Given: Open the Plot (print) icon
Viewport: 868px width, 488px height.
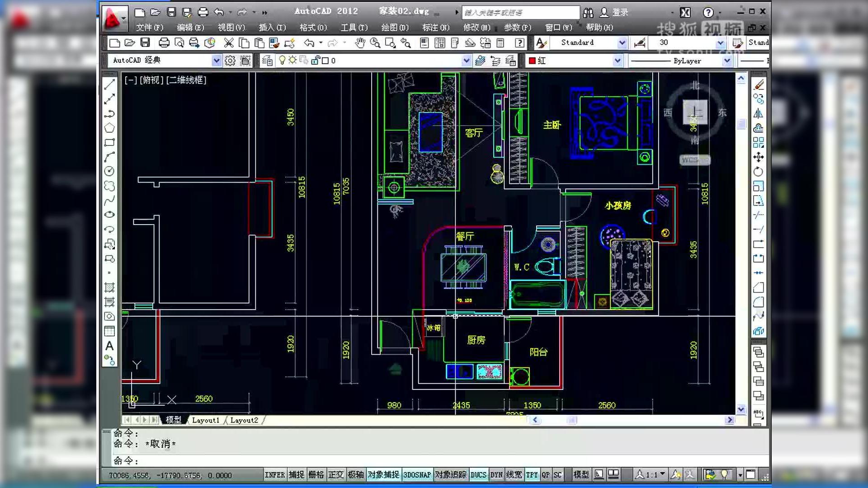Looking at the screenshot, I should pos(164,43).
